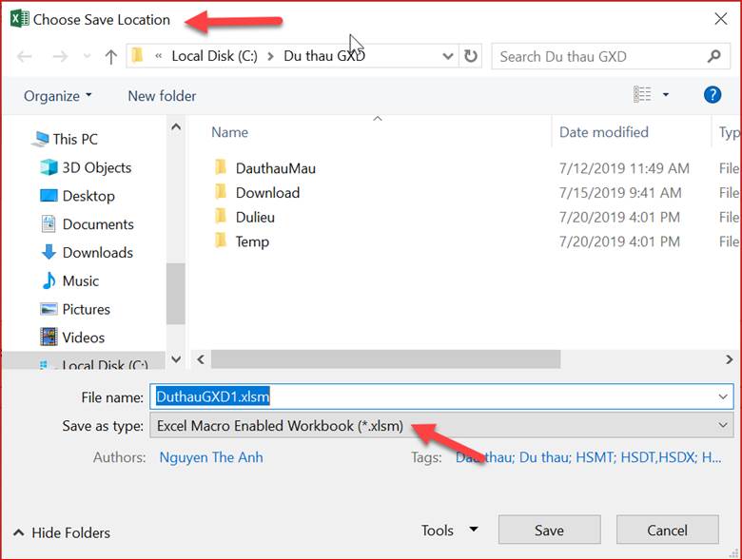Click the Up one level arrow icon
The width and height of the screenshot is (742, 560).
[110, 57]
